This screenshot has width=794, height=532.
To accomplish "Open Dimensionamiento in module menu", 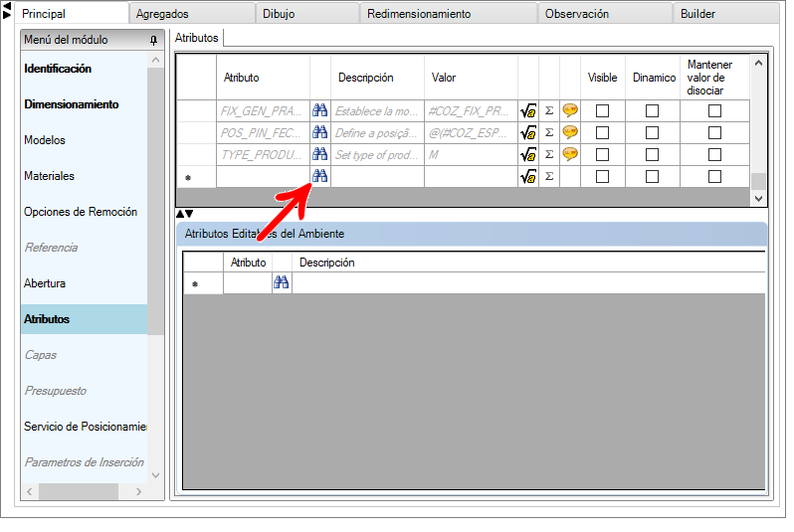I will point(84,104).
